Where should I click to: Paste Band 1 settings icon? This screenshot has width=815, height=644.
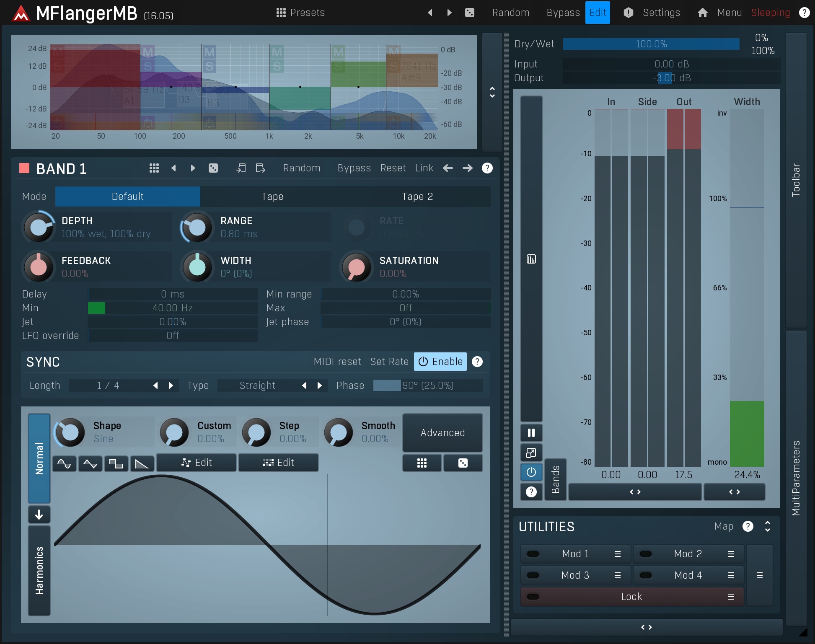click(x=260, y=168)
